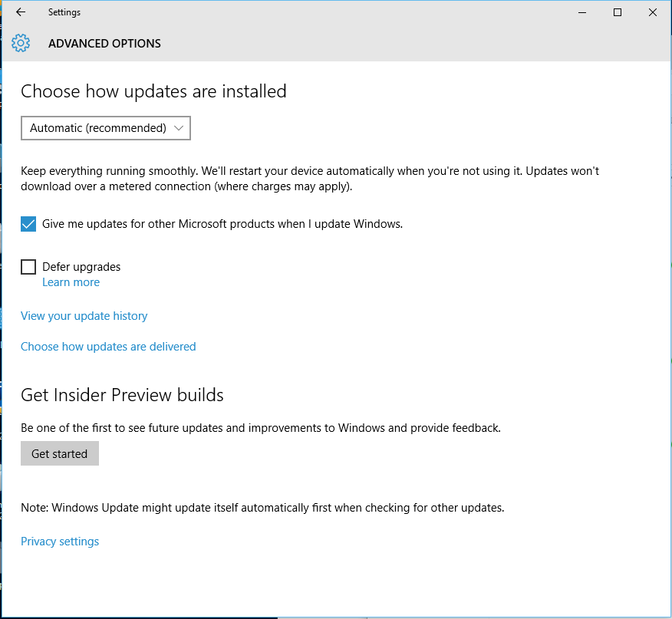The width and height of the screenshot is (672, 619).
Task: Uncheck updates for other Microsoft products
Action: click(x=28, y=224)
